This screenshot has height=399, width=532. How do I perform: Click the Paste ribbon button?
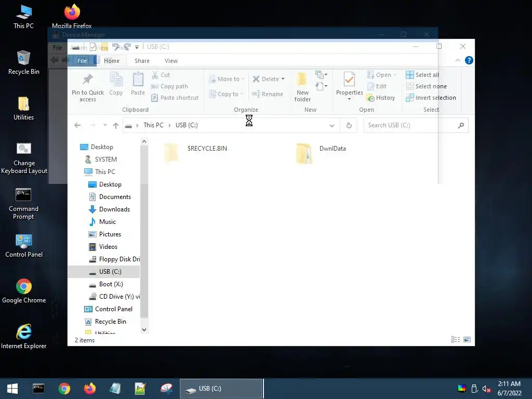coord(138,84)
